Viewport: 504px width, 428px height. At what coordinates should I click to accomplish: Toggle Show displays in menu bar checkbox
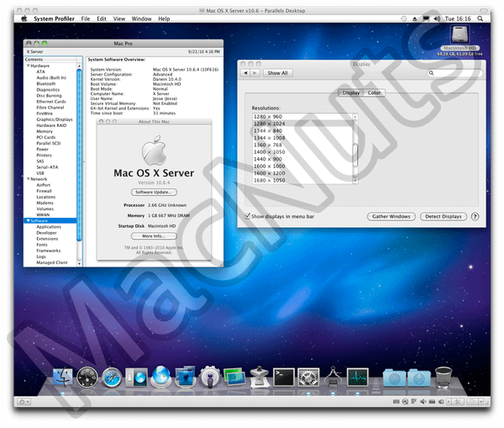247,216
